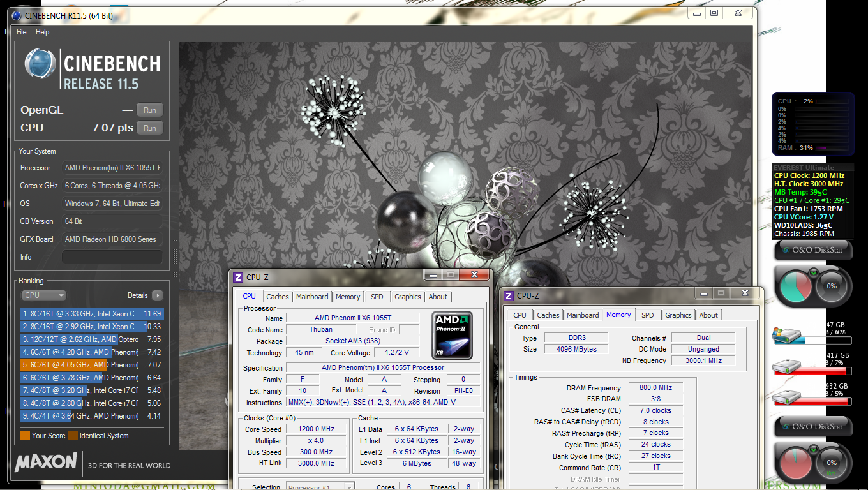Viewport: 868px width, 490px height.
Task: Switch to Graphics tab in the CPU-Z memory window
Action: (678, 315)
